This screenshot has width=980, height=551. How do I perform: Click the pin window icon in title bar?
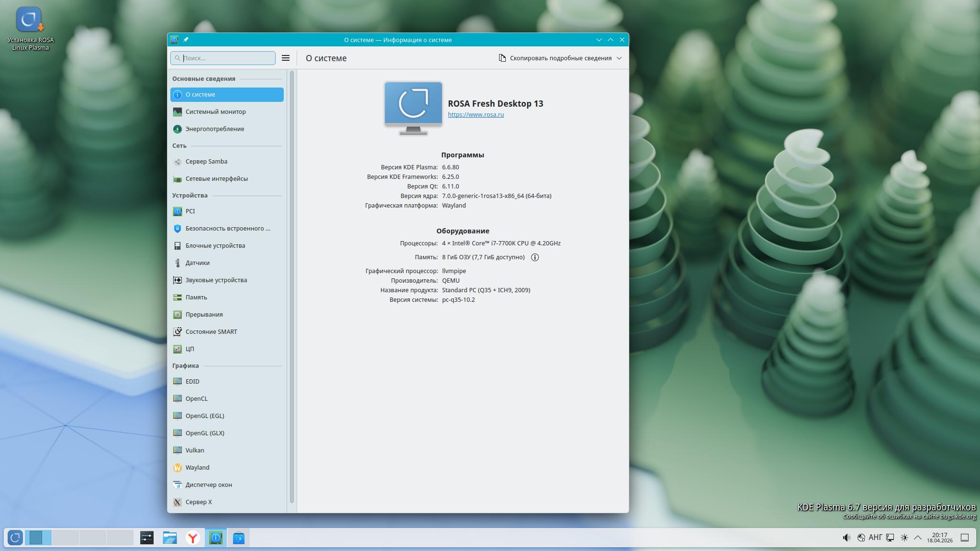coord(186,40)
